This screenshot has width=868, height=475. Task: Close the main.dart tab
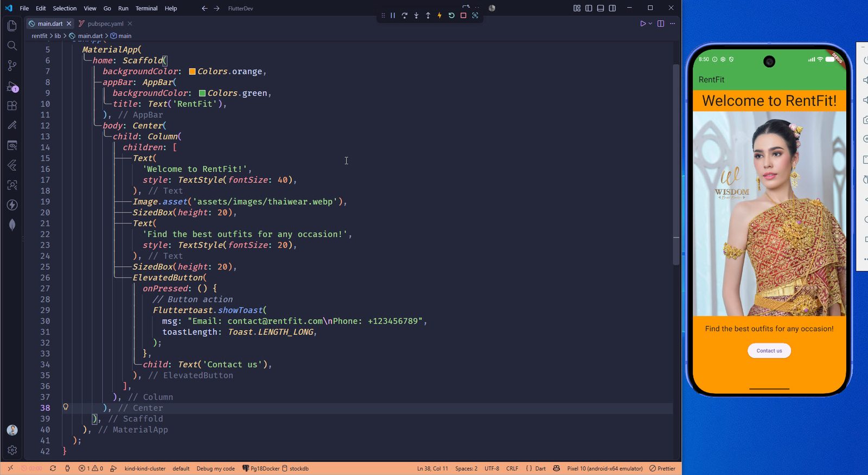pos(69,24)
